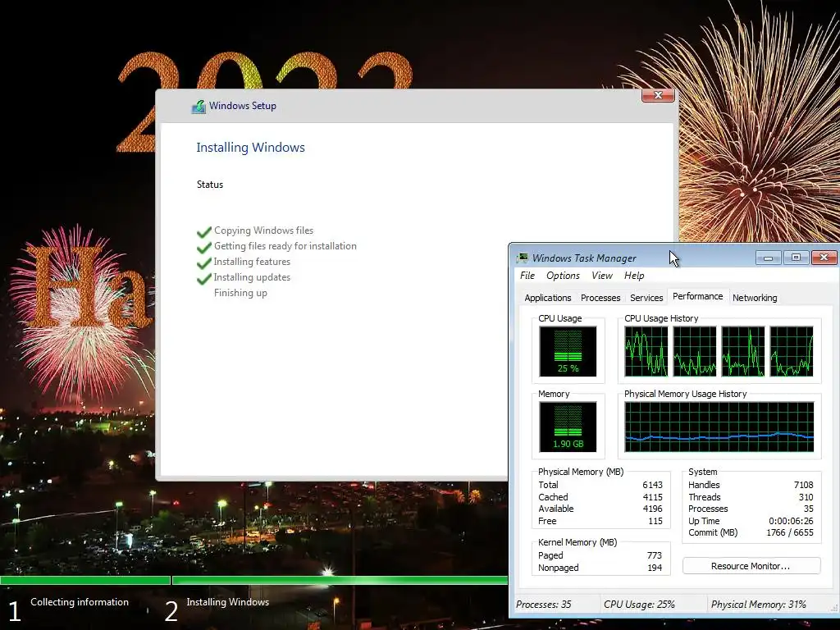Switch to the Services tab
The image size is (840, 630).
coord(646,298)
